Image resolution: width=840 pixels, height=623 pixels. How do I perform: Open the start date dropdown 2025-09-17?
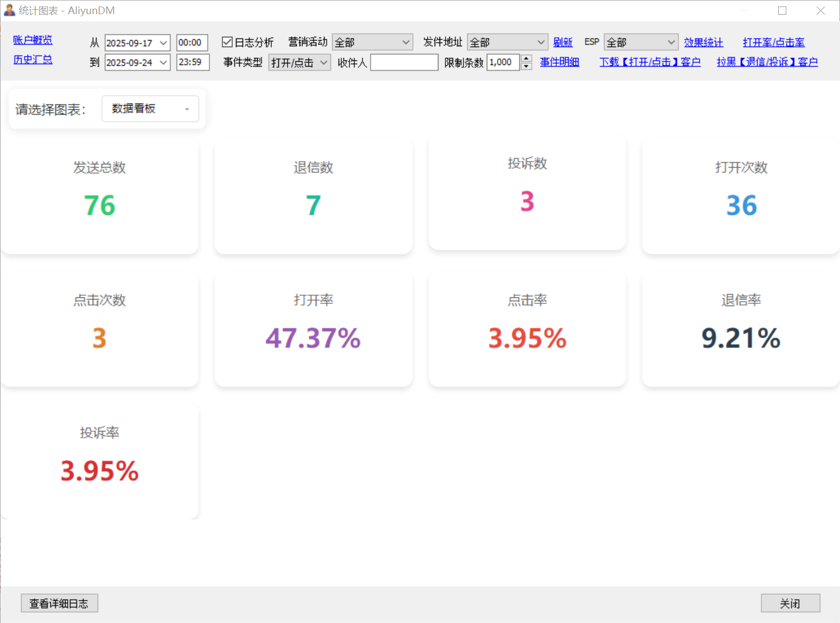click(163, 43)
